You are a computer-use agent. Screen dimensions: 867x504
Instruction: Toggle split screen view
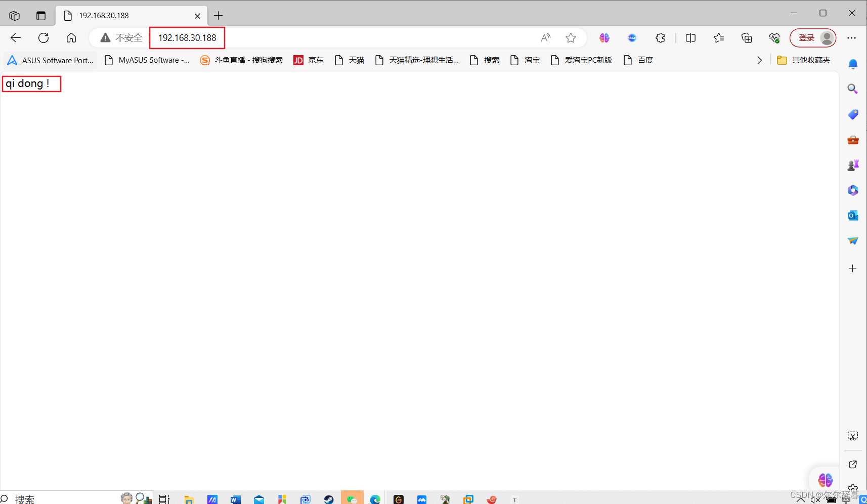click(690, 38)
